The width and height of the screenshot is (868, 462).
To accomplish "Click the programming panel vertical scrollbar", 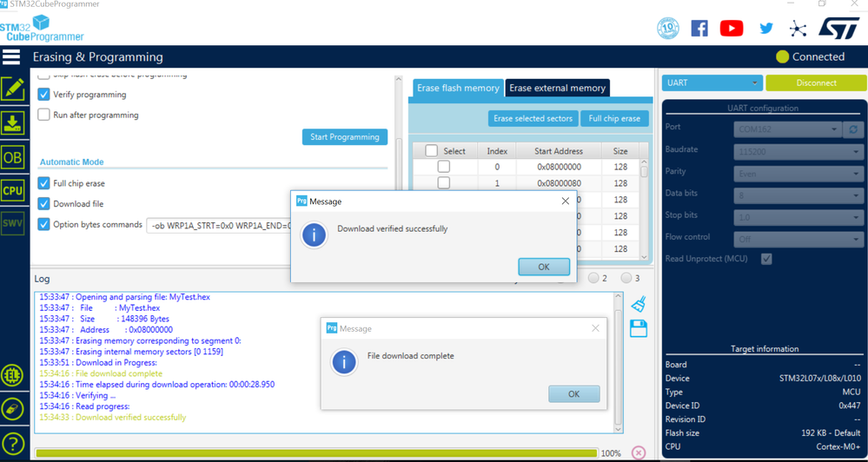I will coord(399,168).
